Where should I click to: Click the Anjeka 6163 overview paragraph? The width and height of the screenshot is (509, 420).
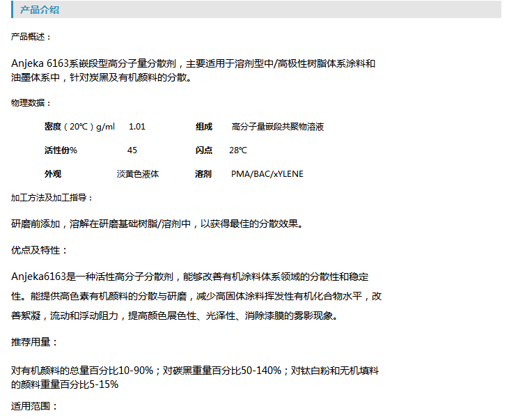193,70
